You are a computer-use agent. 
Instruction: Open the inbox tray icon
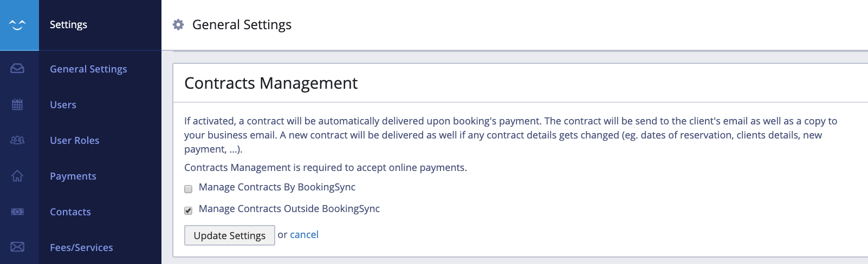[17, 69]
